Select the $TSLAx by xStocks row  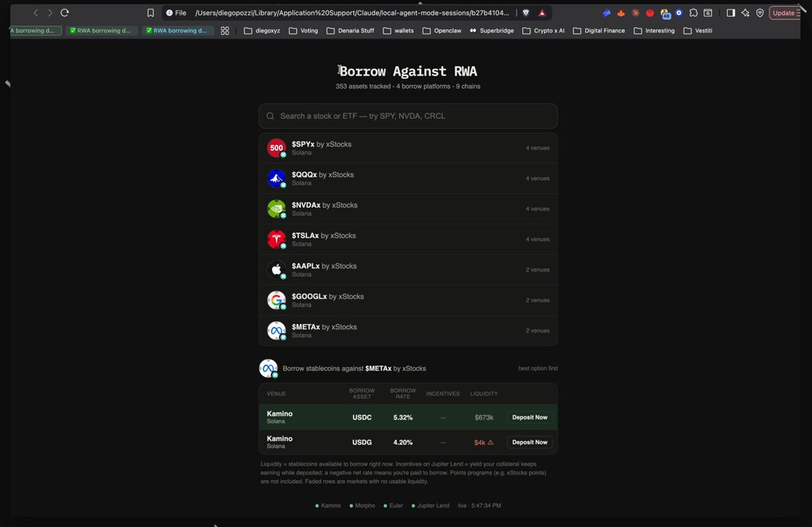[x=408, y=239]
